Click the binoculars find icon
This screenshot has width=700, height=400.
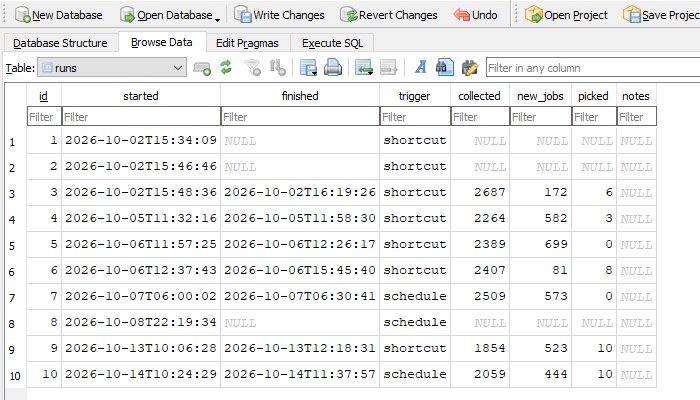[445, 68]
